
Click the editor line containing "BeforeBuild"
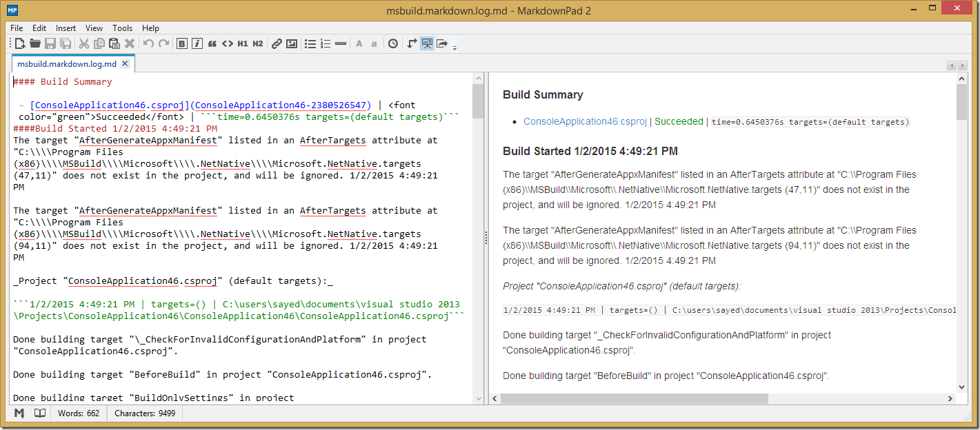click(222, 374)
